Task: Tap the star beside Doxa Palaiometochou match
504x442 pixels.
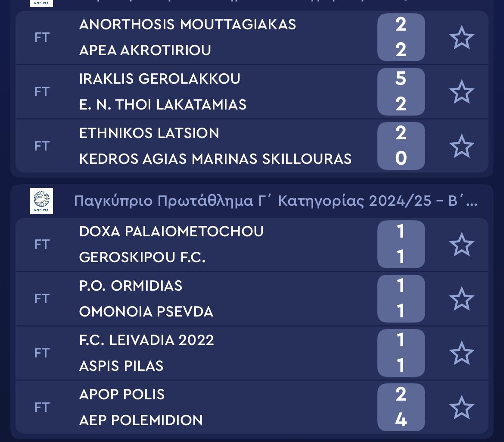Action: 461,245
